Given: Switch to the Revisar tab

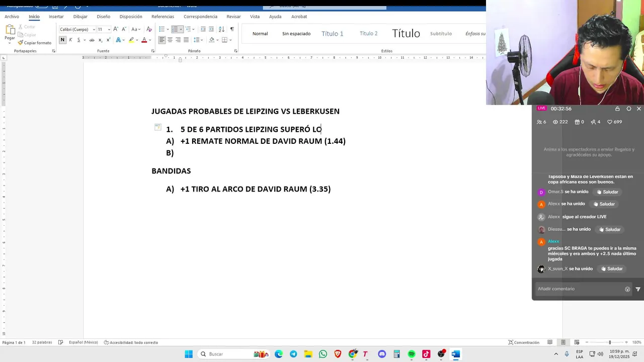Looking at the screenshot, I should 233,17.
